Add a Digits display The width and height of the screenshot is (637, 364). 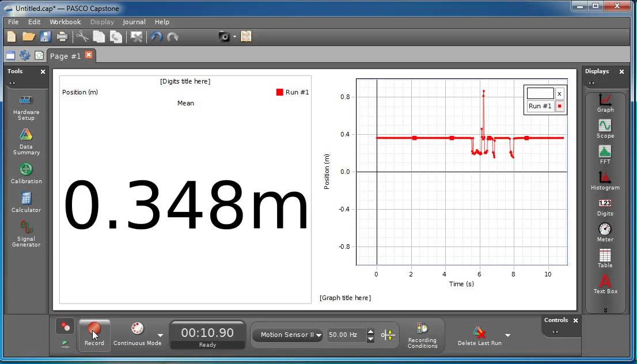(x=605, y=207)
